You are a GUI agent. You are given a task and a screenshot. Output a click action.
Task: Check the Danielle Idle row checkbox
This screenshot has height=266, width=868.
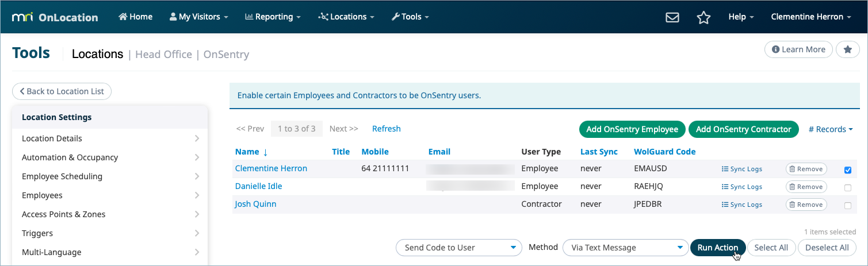(x=847, y=188)
